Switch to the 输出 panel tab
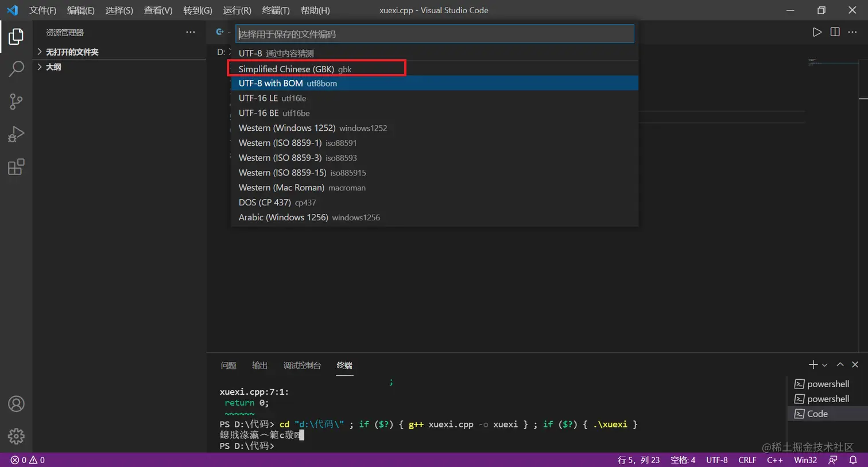 click(x=259, y=365)
